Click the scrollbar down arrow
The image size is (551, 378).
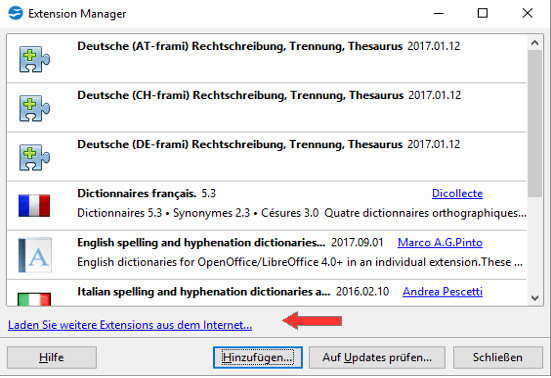coord(535,298)
